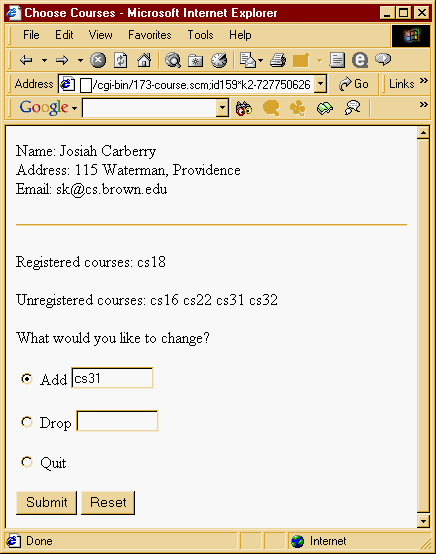Viewport: 436px width, 554px height.
Task: Open the Favorites folder icon
Action: 195,61
